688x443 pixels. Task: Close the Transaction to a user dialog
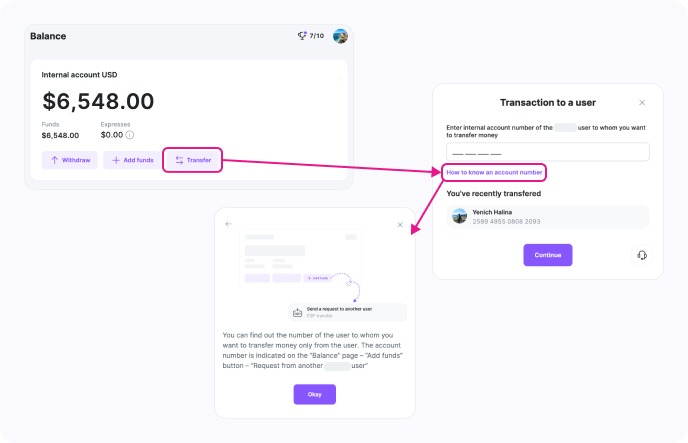[x=642, y=102]
